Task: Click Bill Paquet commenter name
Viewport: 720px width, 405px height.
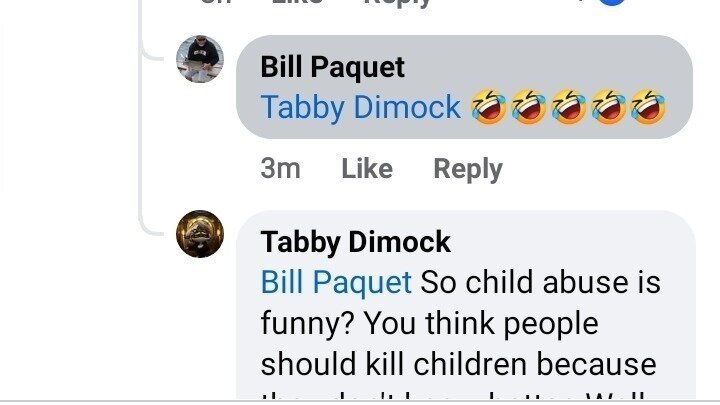Action: tap(332, 68)
